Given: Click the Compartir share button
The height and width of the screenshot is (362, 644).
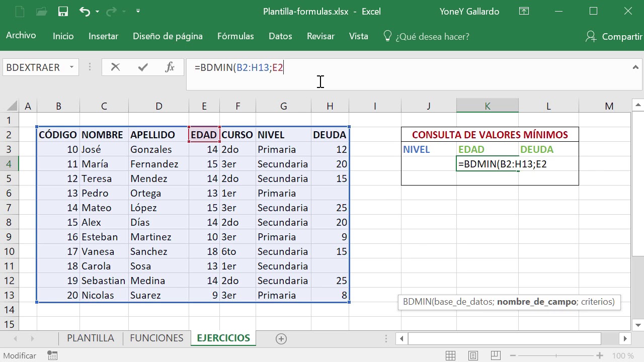Looking at the screenshot, I should (614, 36).
